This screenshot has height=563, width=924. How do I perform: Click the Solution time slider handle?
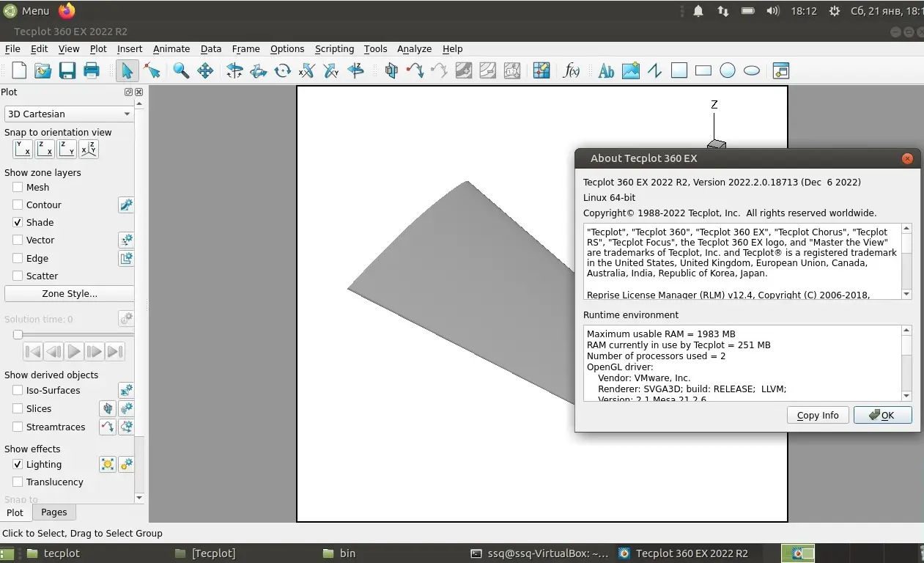(x=18, y=335)
